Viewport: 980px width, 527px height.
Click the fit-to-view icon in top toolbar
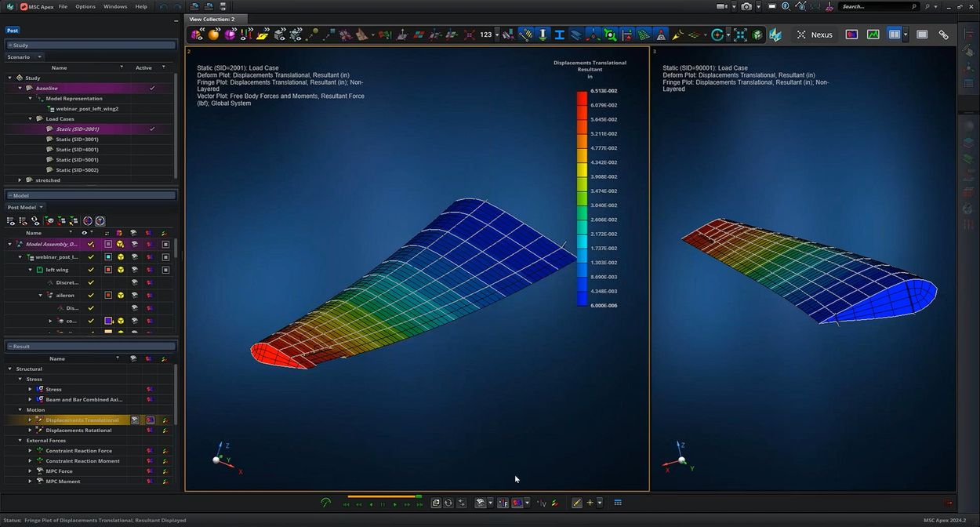click(x=740, y=35)
